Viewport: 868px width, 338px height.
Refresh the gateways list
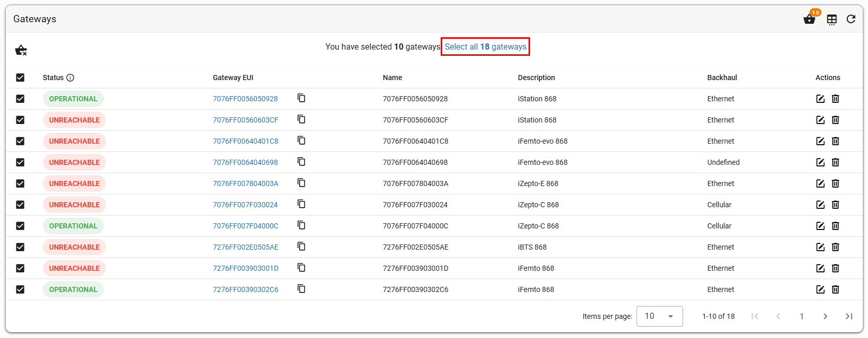tap(851, 19)
